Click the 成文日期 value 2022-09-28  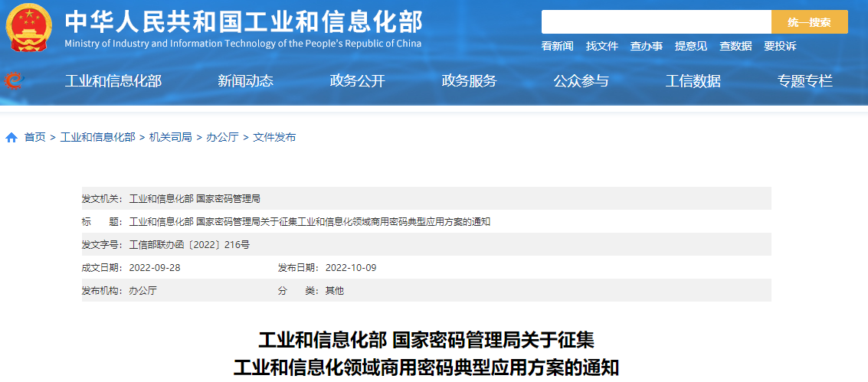point(155,268)
